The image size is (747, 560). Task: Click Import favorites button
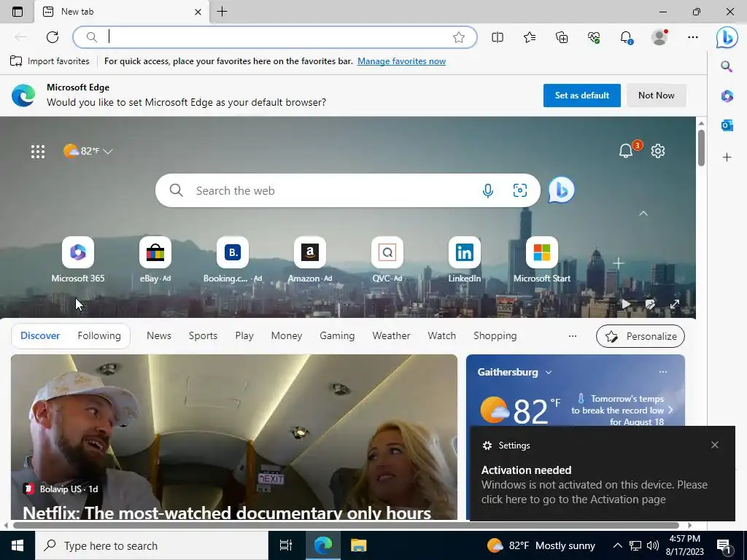[50, 61]
